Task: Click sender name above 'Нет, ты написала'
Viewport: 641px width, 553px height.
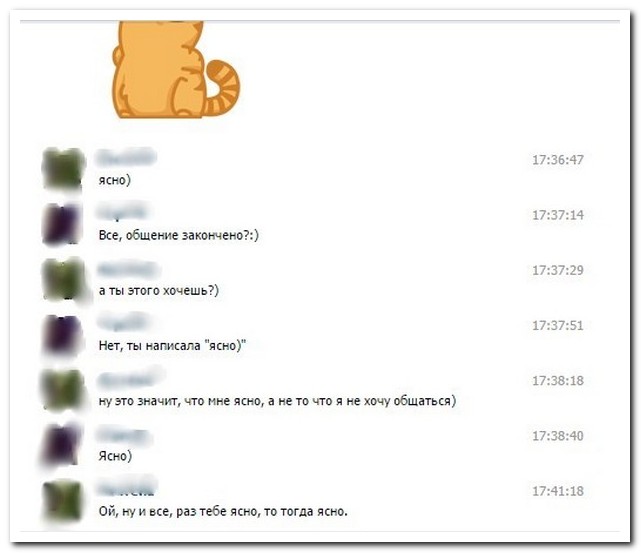Action: click(122, 321)
